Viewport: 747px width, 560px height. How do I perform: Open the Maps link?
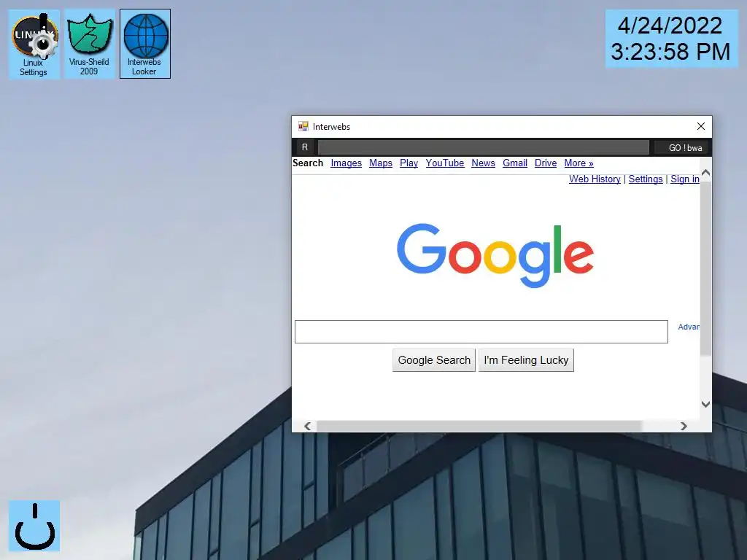[381, 163]
